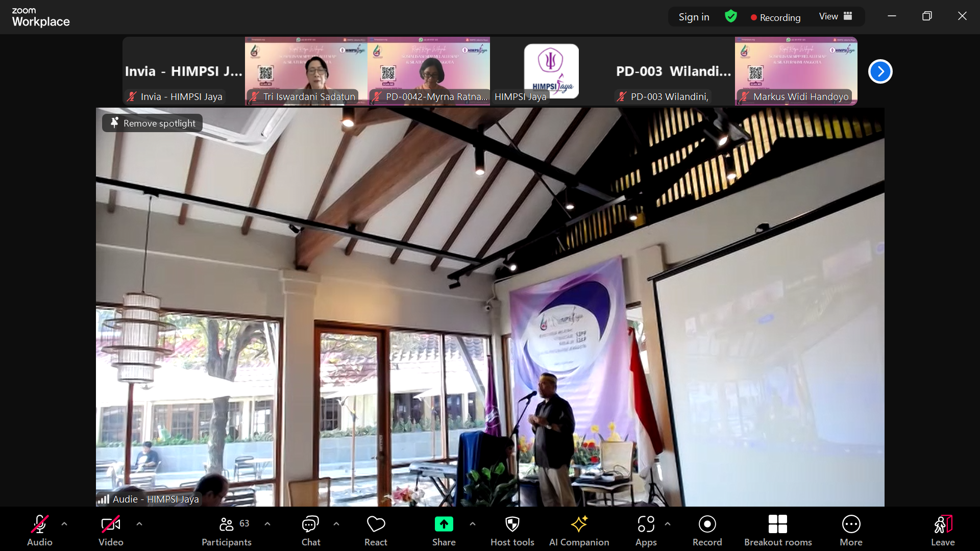Click the green Share screen icon
This screenshot has width=980, height=551.
click(x=444, y=524)
